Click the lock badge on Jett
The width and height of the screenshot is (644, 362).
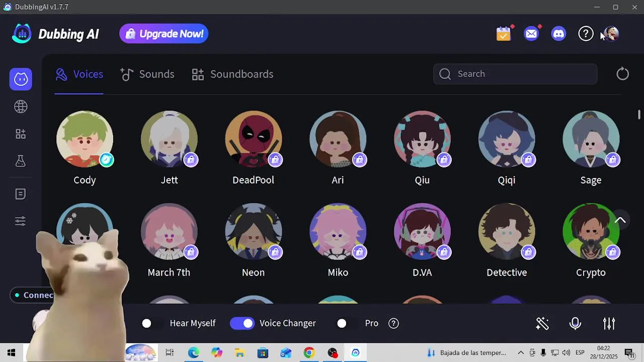pyautogui.click(x=190, y=160)
